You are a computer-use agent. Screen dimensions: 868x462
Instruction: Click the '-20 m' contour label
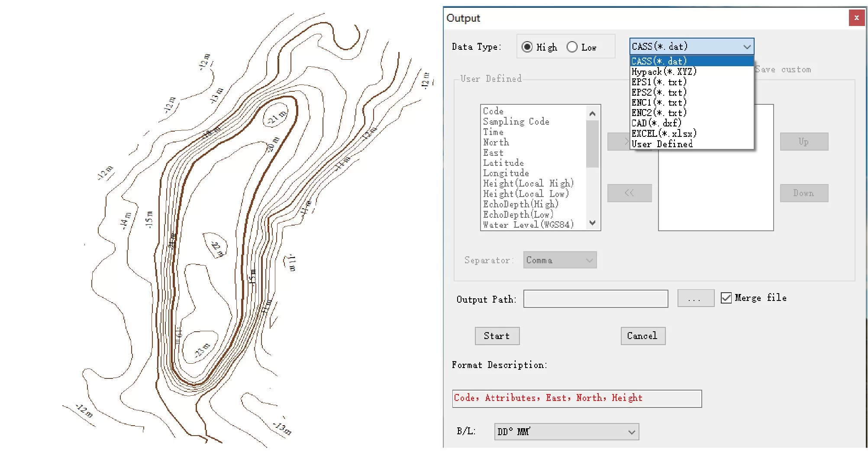(x=272, y=144)
